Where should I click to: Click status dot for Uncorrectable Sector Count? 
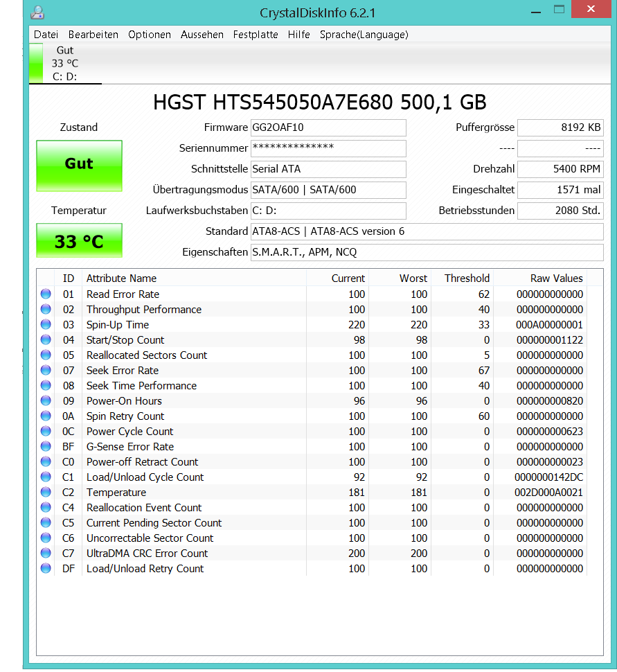click(46, 538)
